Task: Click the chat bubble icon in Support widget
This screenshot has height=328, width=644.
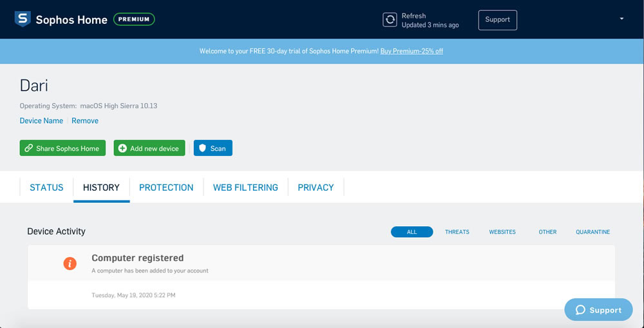Action: [580, 310]
